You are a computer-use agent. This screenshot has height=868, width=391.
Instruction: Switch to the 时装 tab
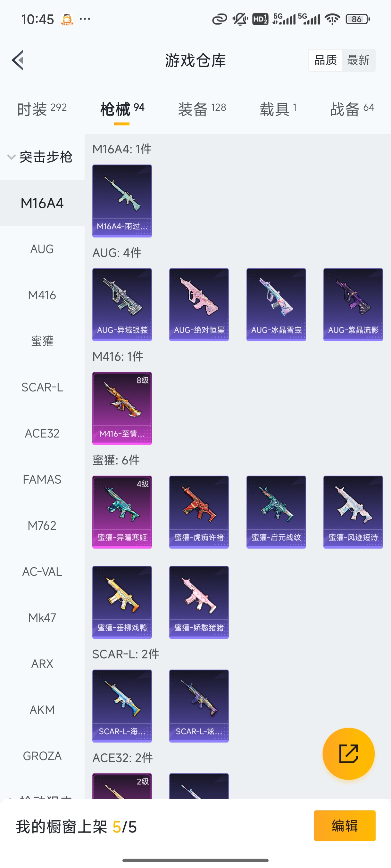(42, 109)
